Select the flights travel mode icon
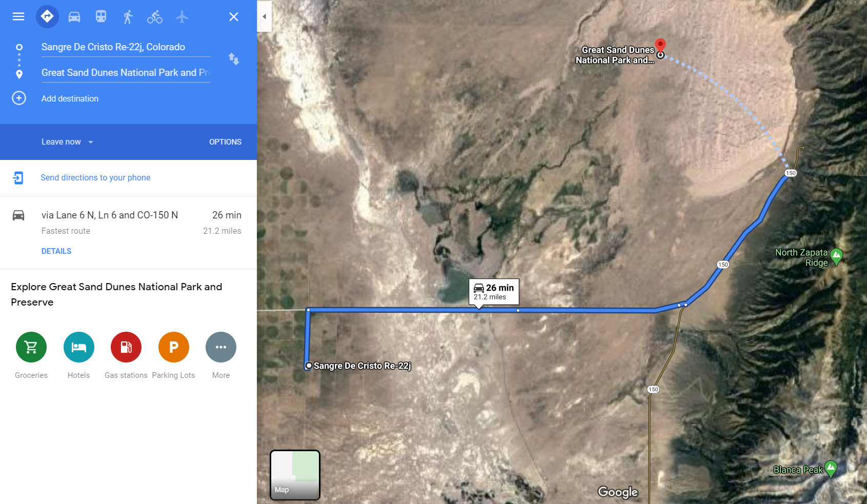Screen dimensions: 867x504 click(x=182, y=17)
